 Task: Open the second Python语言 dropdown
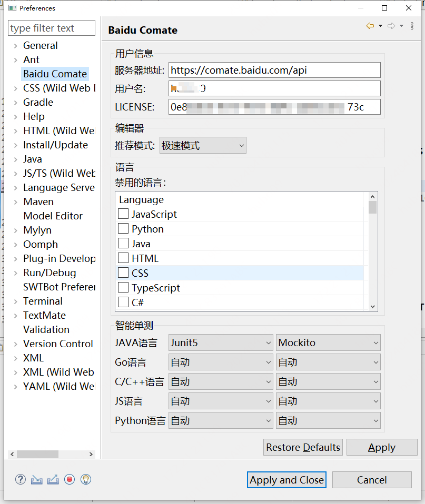coord(328,421)
